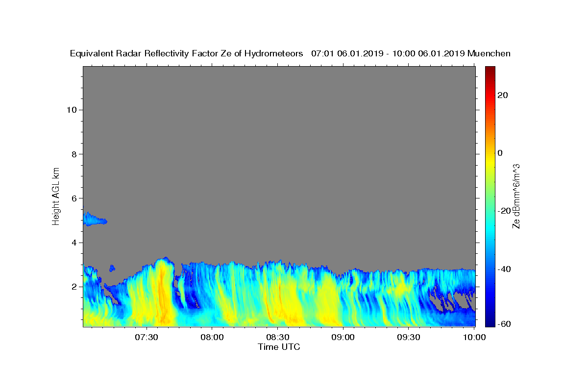This screenshot has width=588, height=392.
Task: Click the height tick label '6'
Action: 74,198
